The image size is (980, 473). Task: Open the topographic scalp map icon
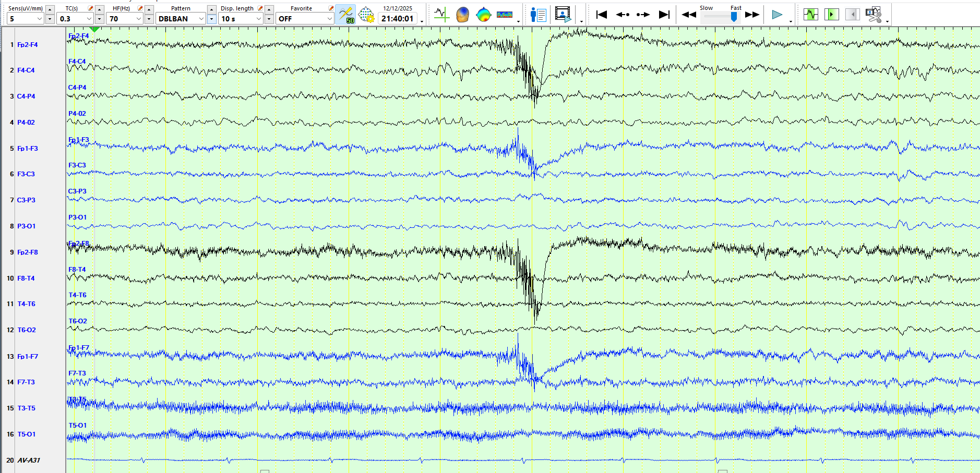484,15
